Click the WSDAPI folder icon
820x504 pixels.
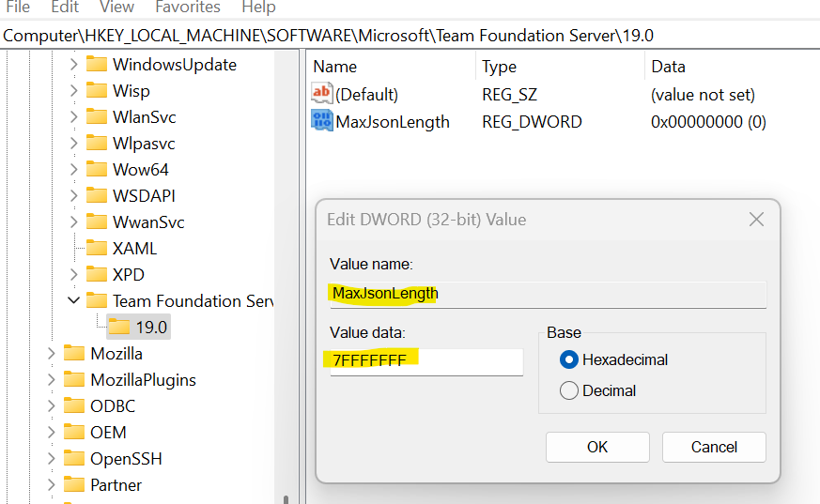pyautogui.click(x=97, y=195)
